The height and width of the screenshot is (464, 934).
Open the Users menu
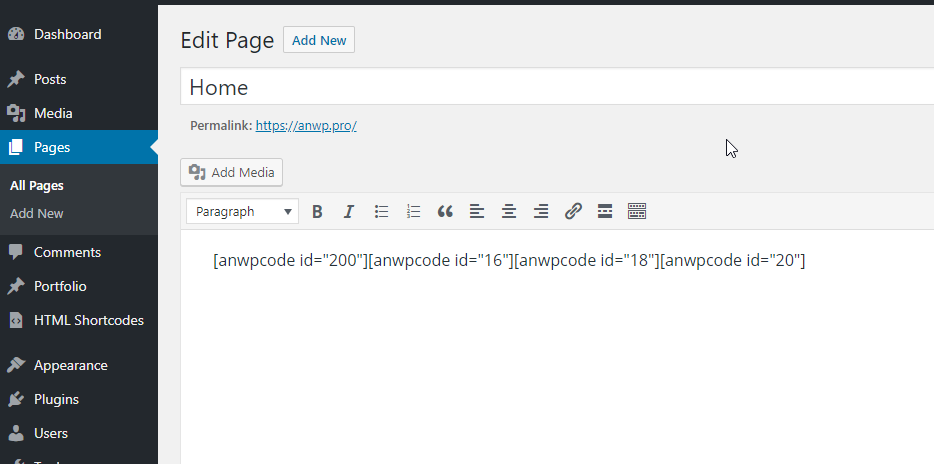click(79, 433)
